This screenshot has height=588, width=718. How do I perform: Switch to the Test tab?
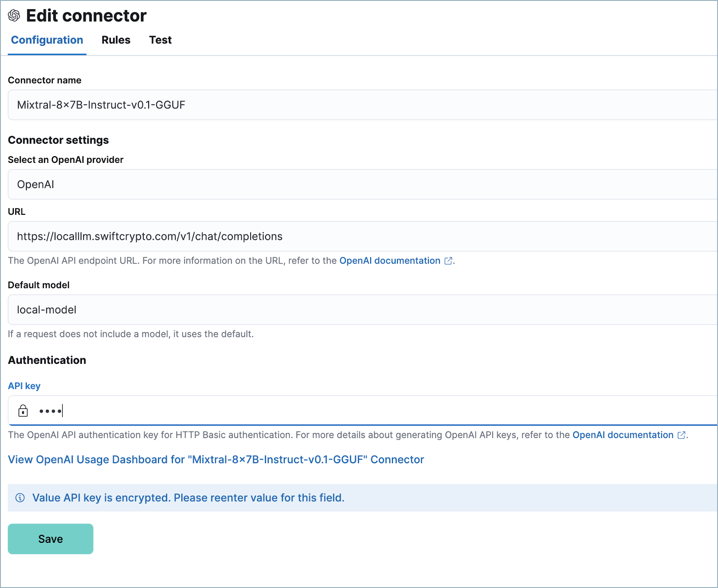(160, 40)
